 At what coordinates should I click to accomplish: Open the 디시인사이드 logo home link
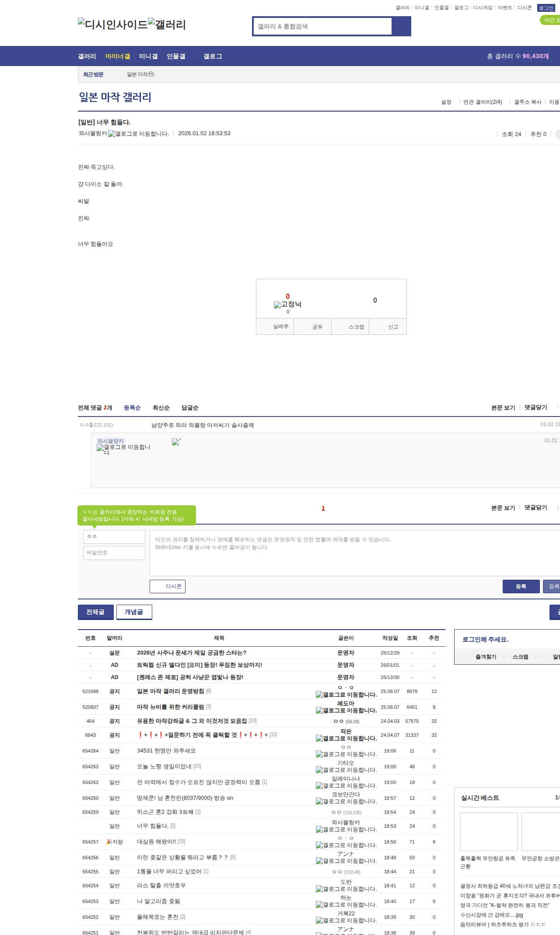112,25
